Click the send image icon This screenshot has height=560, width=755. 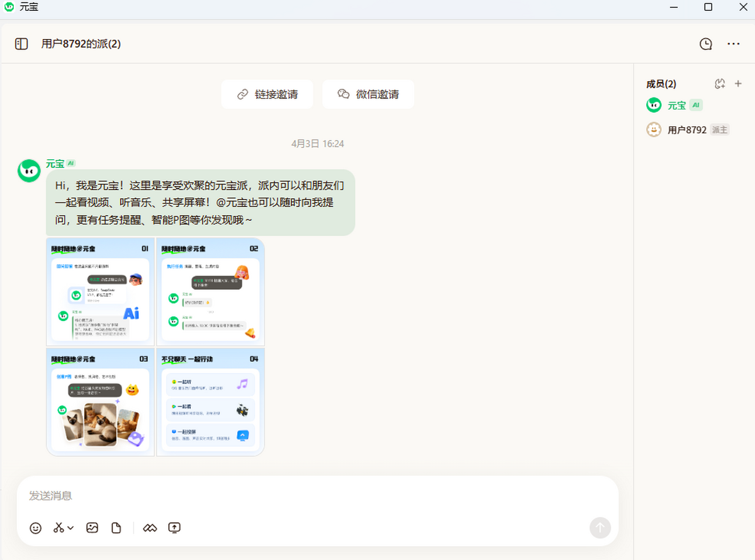(x=92, y=528)
